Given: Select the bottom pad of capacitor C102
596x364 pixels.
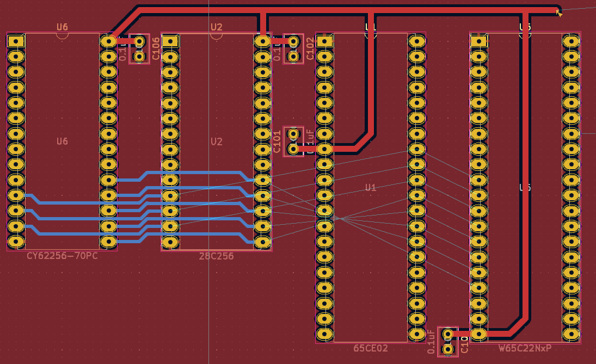Looking at the screenshot, I should coord(293,57).
